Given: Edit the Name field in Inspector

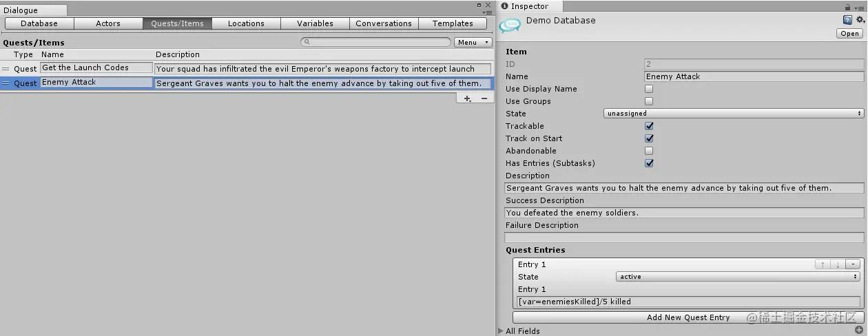Looking at the screenshot, I should click(754, 76).
